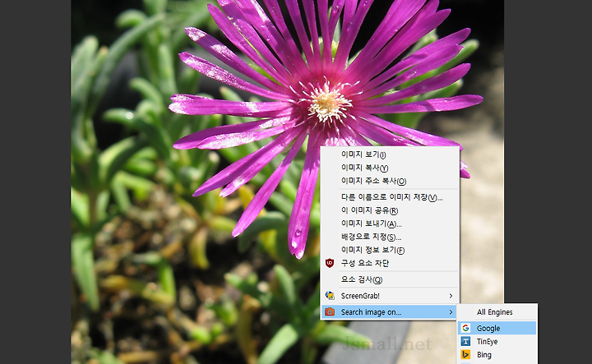Select TinEye in the submenu
Viewport: 592px width, 364px height.
pos(497,341)
